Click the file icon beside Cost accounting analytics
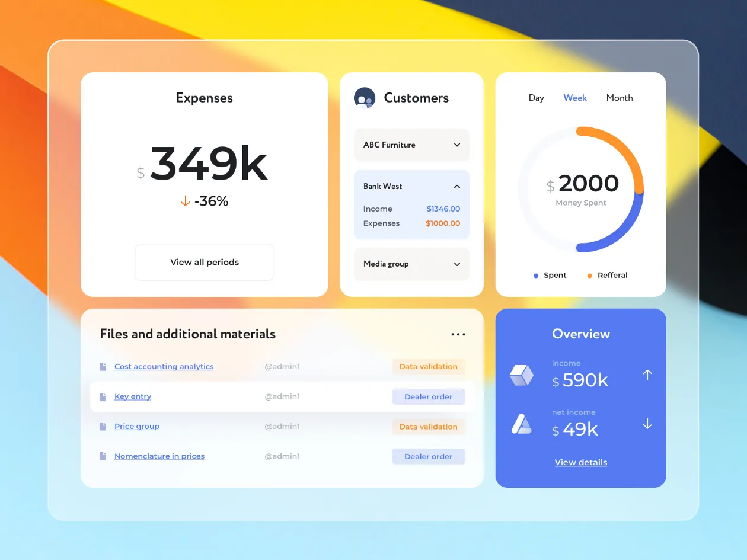 pyautogui.click(x=103, y=367)
